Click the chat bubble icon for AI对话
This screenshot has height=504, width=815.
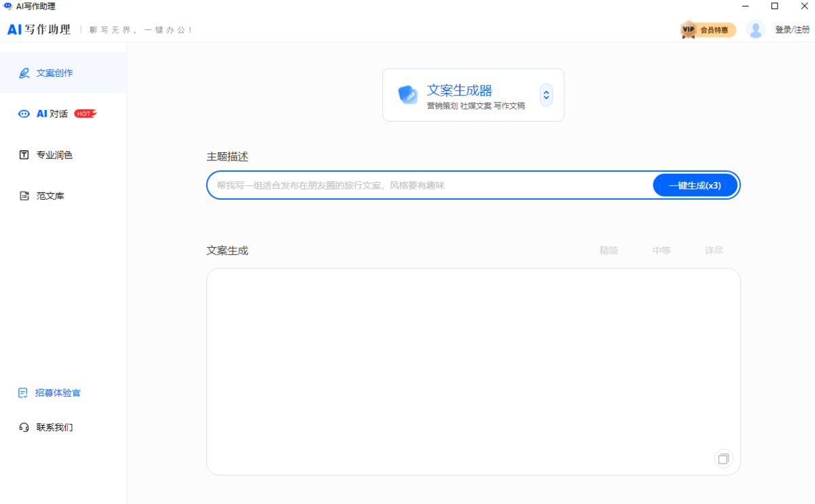[22, 113]
